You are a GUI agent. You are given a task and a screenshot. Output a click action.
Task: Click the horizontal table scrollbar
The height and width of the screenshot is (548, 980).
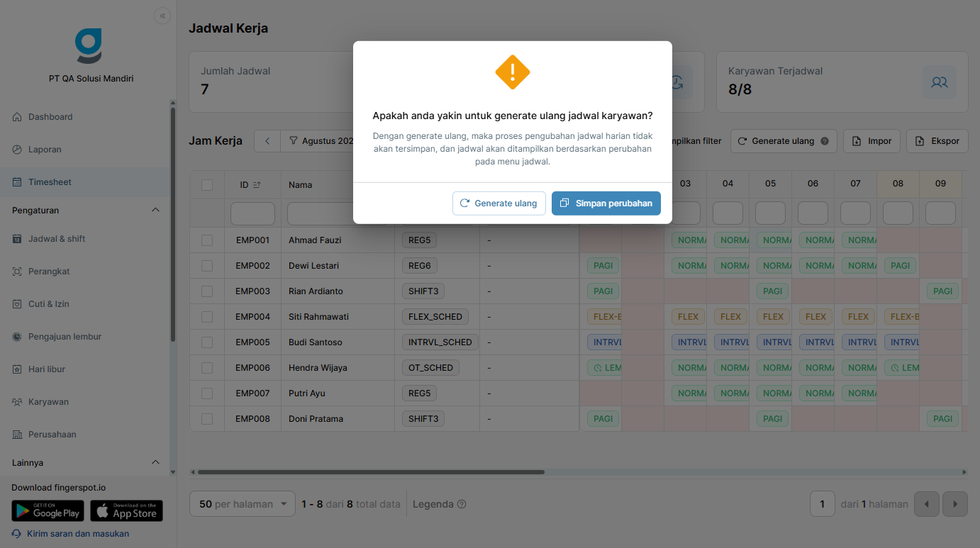pos(371,472)
